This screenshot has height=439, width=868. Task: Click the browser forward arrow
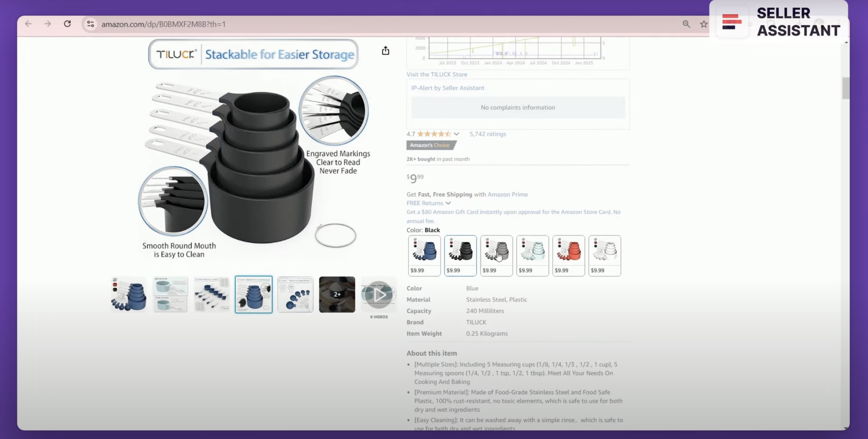point(48,24)
